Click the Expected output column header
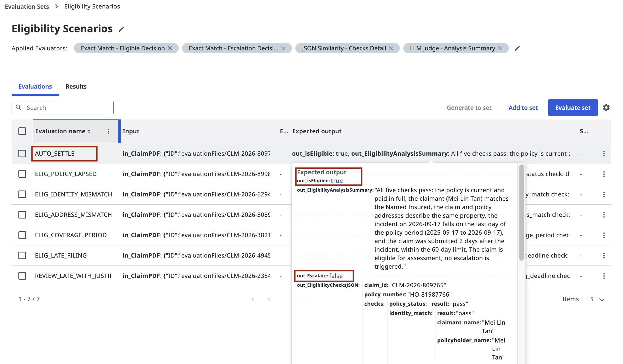 (x=317, y=131)
